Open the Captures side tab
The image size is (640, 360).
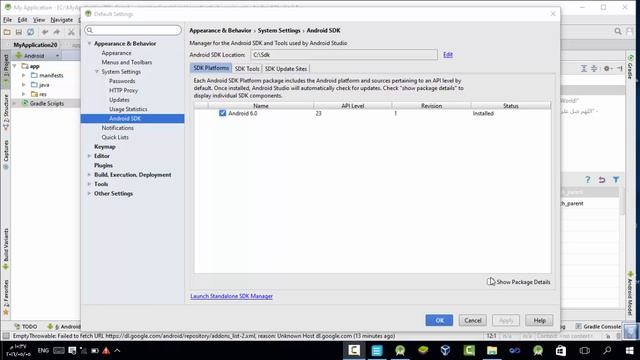(6, 154)
